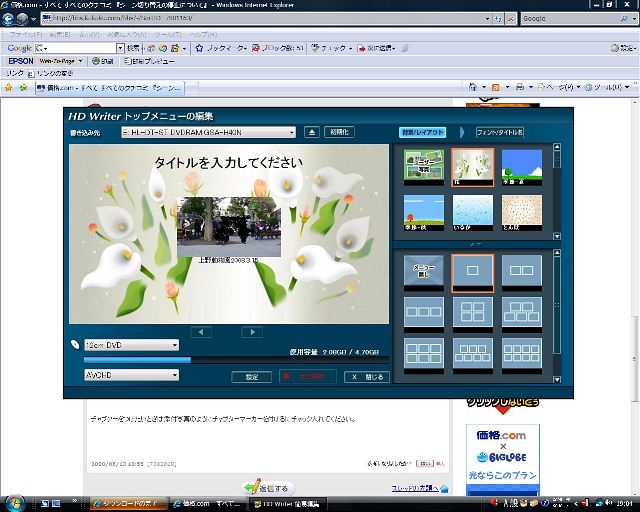Viewport: 640px width, 512px height.
Task: Select the four-by-two eight-thumbnail layout icon
Action: pyautogui.click(x=522, y=356)
